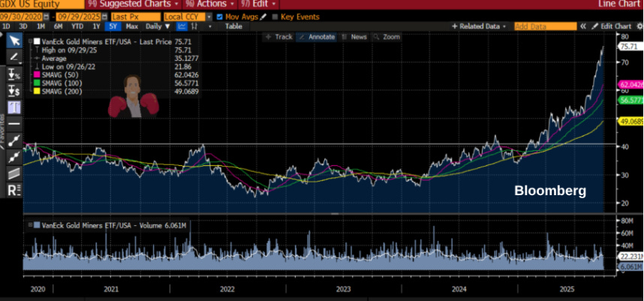Open pencil tool sub-options arrow
644x301 pixels.
[x=20, y=63]
